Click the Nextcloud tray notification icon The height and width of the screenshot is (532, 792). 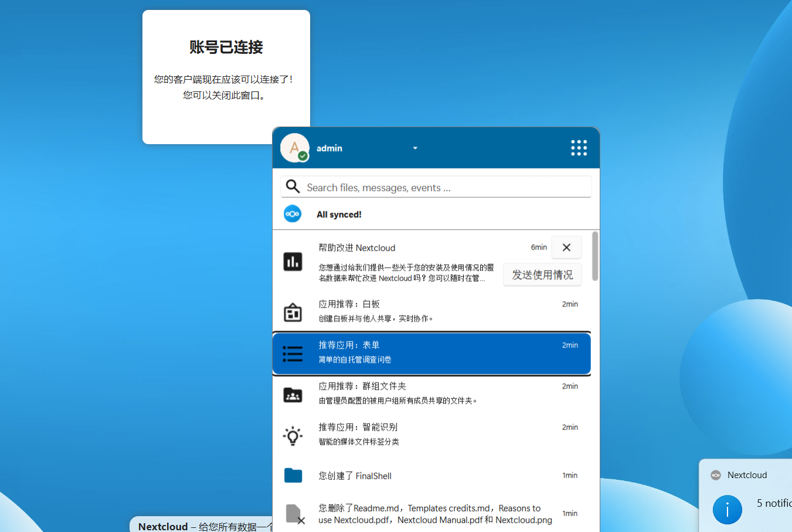[x=716, y=475]
